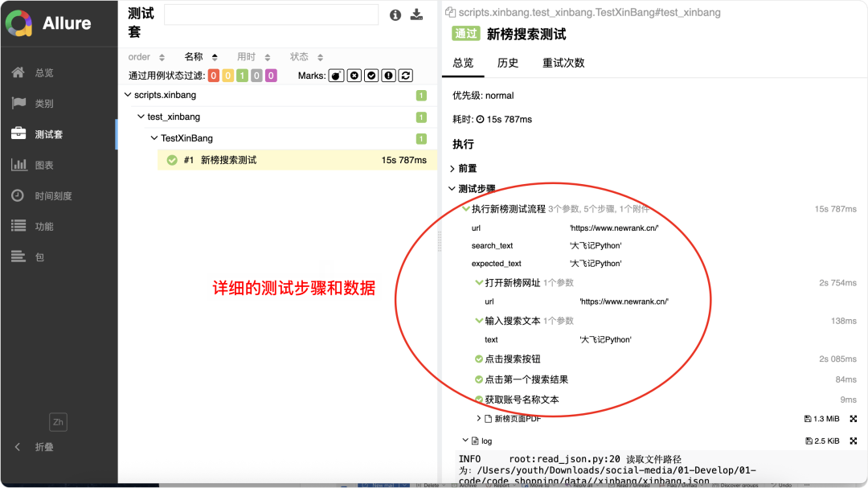Click green count badge of scripts.xinbang

click(421, 96)
